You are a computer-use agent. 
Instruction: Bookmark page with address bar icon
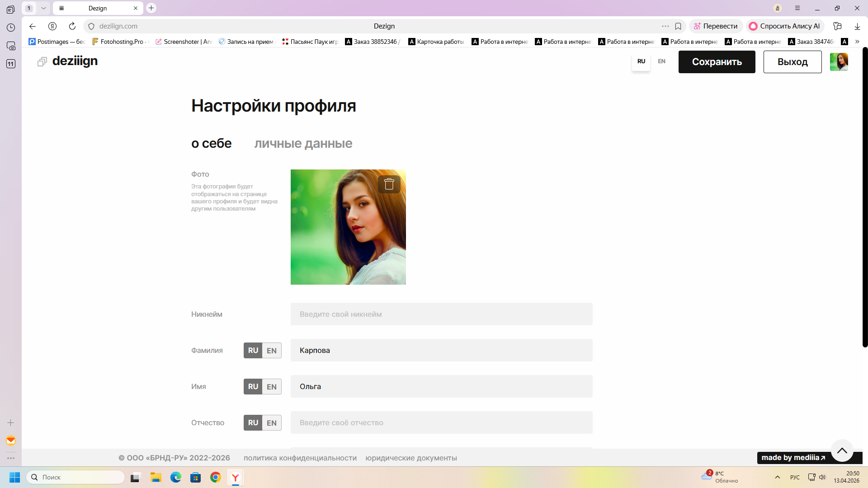point(678,26)
